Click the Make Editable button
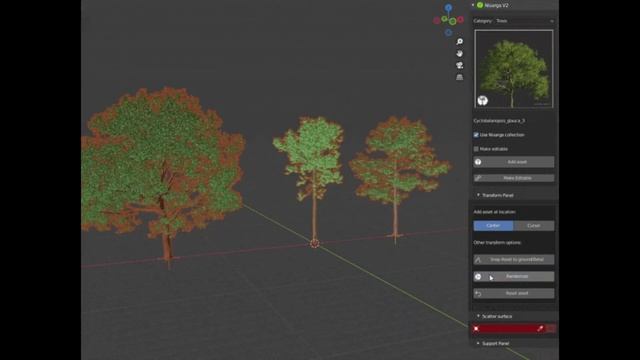This screenshot has width=640, height=360. [514, 178]
